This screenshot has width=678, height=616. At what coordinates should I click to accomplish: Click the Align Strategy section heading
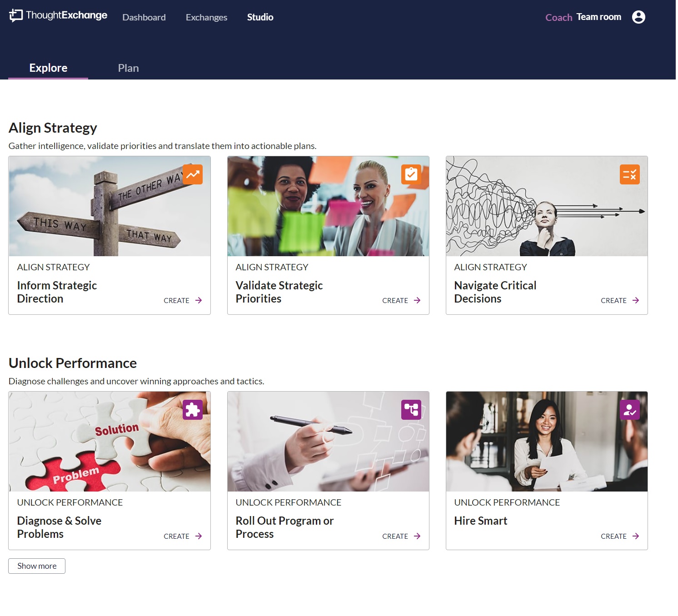coord(53,128)
